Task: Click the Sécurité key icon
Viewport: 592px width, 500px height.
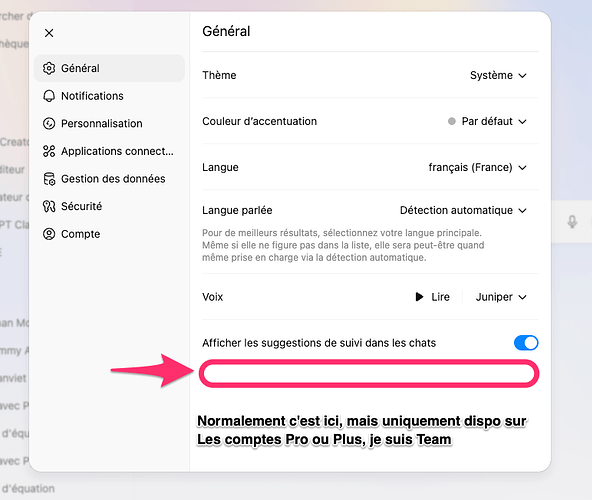Action: point(49,206)
